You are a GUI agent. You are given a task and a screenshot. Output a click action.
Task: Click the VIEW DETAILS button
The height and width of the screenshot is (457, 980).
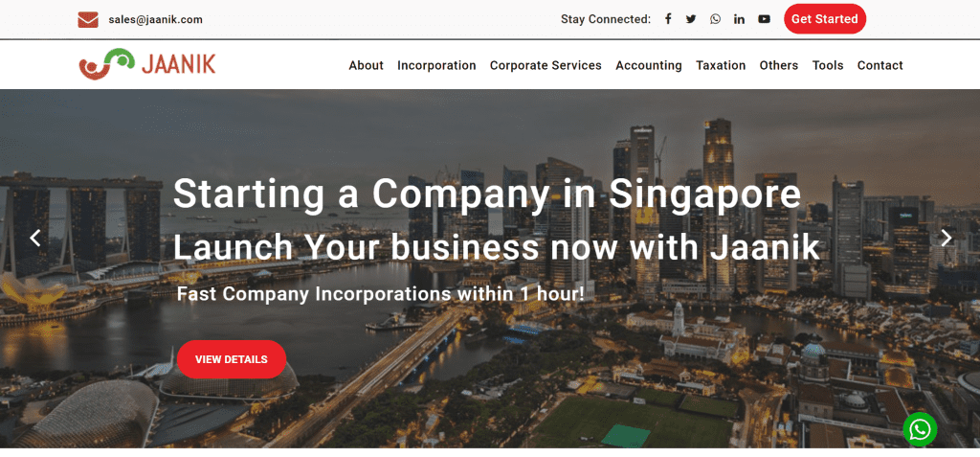click(232, 359)
